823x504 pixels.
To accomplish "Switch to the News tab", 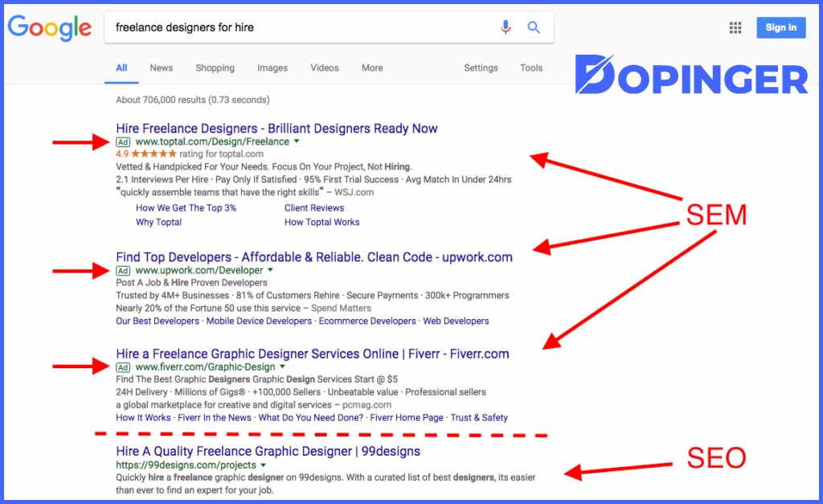I will 161,68.
